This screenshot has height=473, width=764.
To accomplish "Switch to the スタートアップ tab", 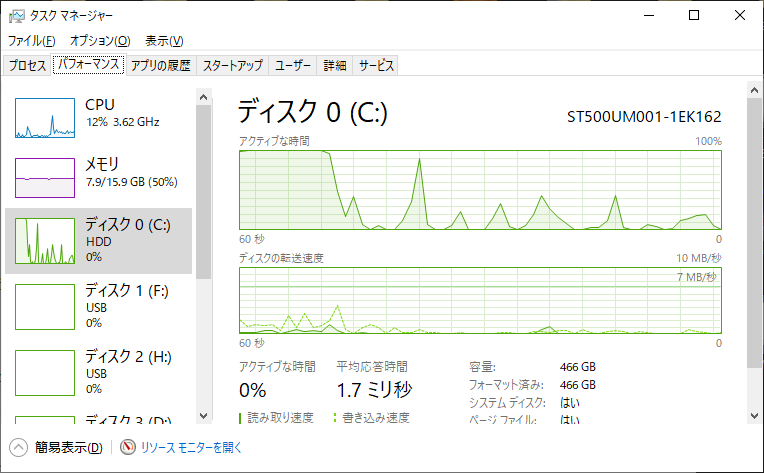I will pyautogui.click(x=232, y=66).
